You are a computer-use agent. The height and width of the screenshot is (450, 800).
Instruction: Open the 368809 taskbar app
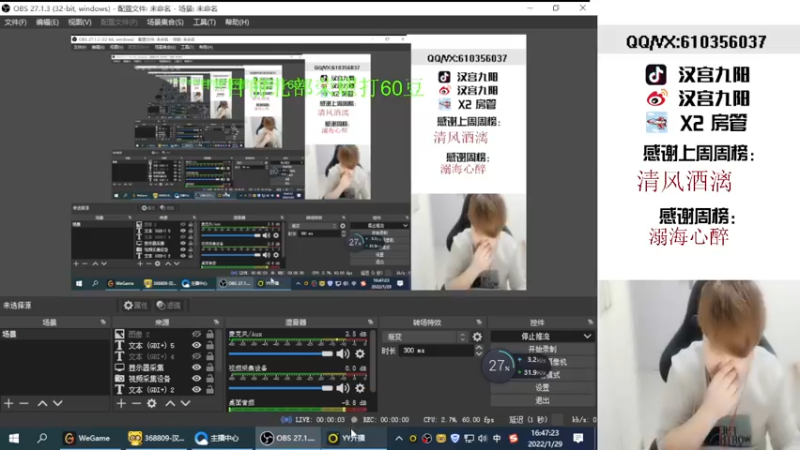[156, 438]
